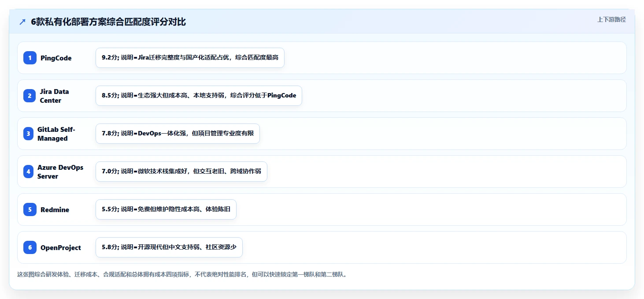The image size is (644, 299).
Task: Click rank badge 2 for Jira Data Center
Action: (x=30, y=96)
